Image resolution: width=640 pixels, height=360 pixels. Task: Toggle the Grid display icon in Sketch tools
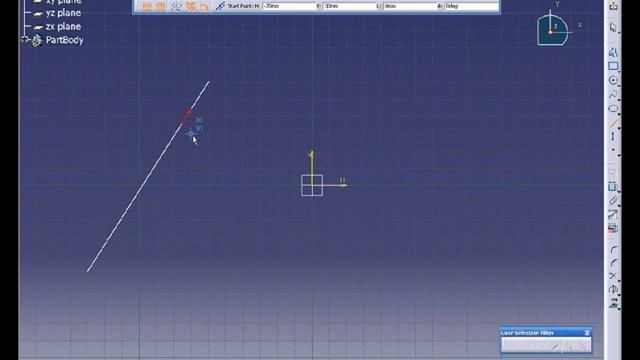[x=147, y=6]
